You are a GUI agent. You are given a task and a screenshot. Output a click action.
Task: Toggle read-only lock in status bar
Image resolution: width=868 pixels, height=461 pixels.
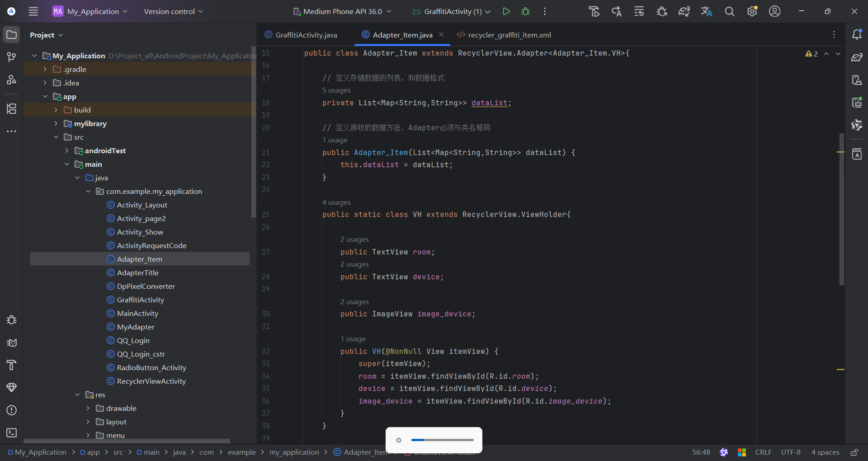pos(854,452)
